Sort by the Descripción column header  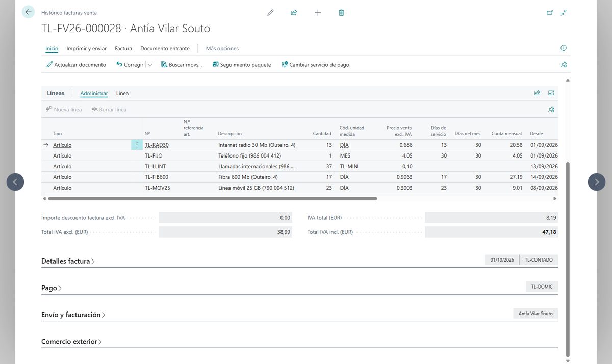[229, 134]
